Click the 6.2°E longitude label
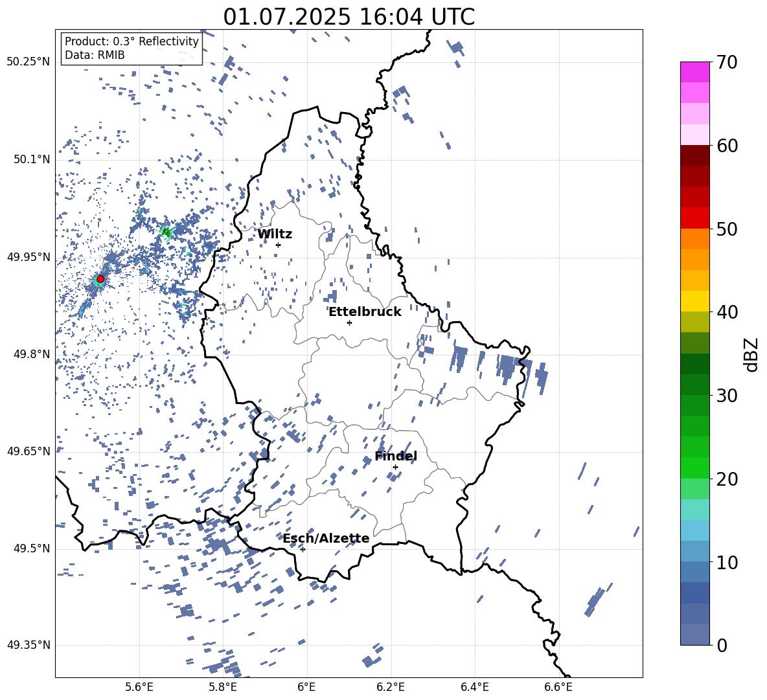This screenshot has width=767, height=700. tap(391, 687)
